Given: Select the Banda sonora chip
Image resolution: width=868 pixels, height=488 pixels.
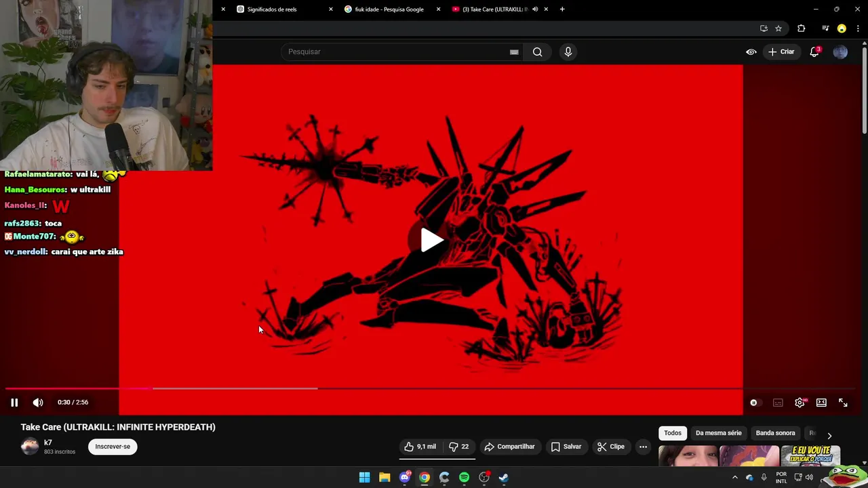Looking at the screenshot, I should point(775,433).
